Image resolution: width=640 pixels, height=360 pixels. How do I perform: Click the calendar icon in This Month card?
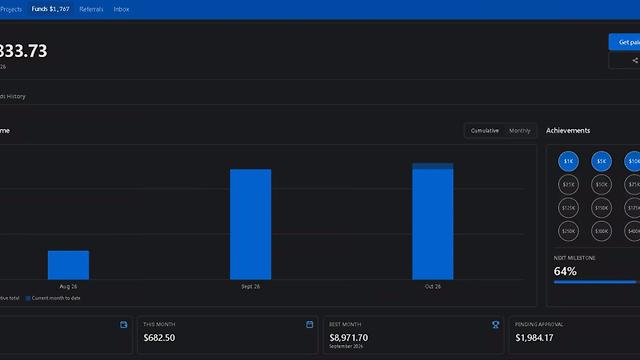click(x=309, y=324)
